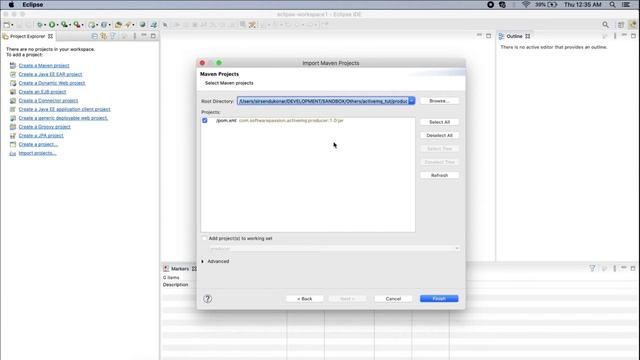The width and height of the screenshot is (640, 360).
Task: Open the Outline view menu
Action: (x=615, y=36)
